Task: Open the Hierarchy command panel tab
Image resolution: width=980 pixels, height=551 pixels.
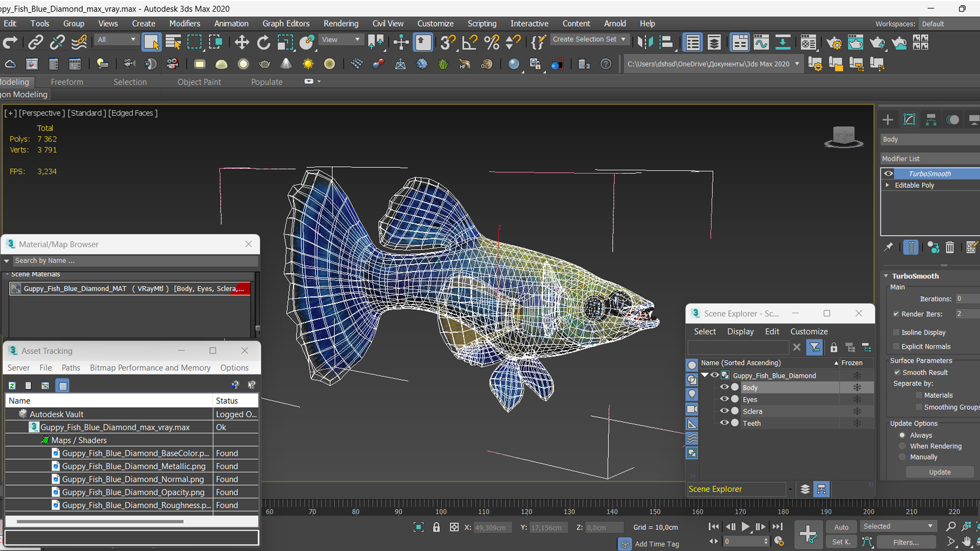Action: click(x=931, y=119)
